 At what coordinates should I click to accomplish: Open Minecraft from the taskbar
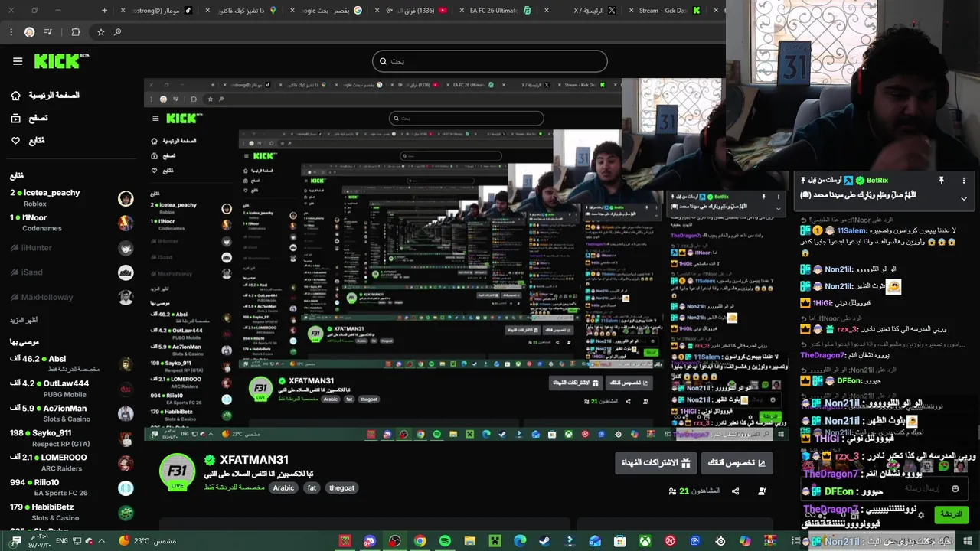[495, 541]
